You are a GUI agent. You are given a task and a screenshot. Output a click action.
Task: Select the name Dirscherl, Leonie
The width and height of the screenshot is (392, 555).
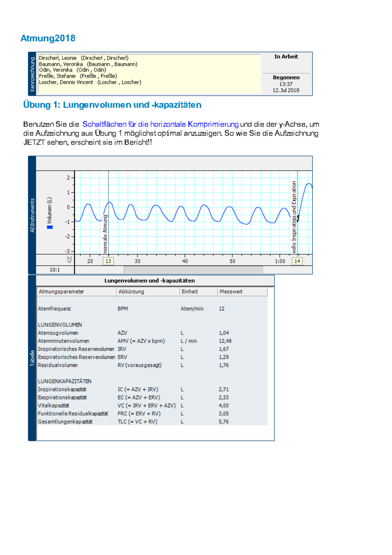pyautogui.click(x=58, y=58)
